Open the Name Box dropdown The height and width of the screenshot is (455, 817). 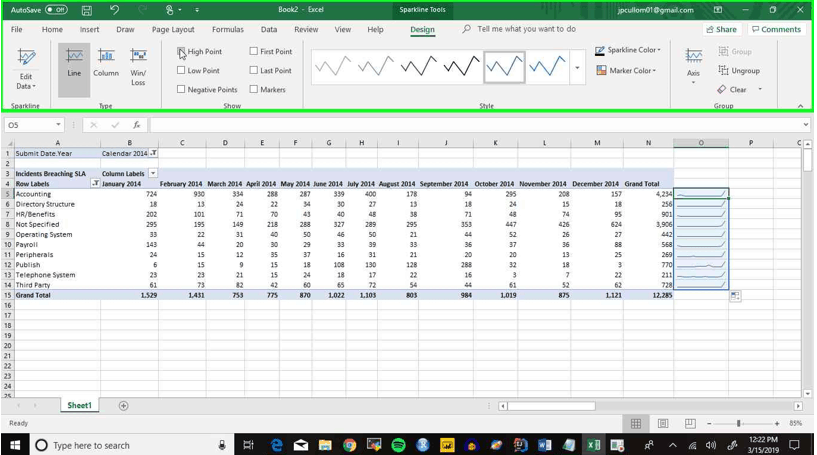(58, 125)
